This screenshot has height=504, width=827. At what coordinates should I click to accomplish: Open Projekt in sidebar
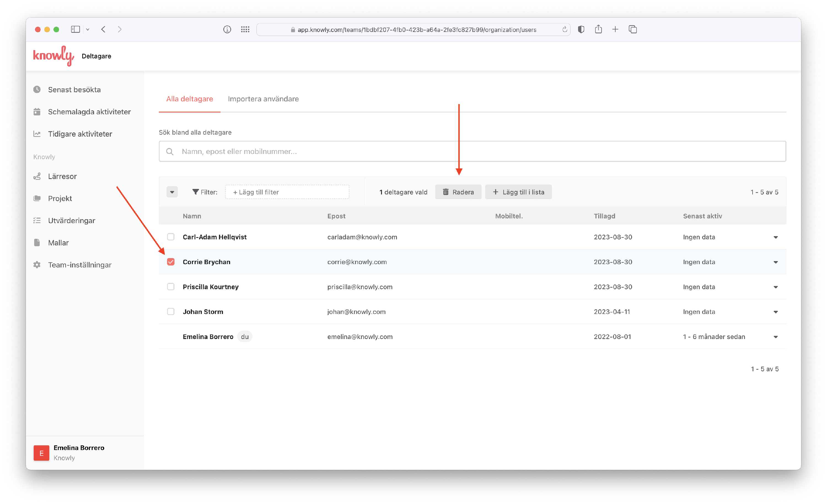point(60,199)
